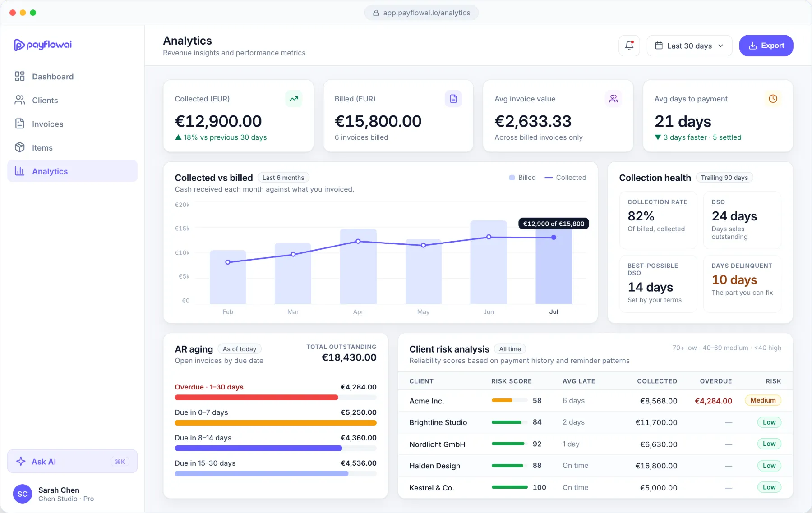Click the As of today badge
Image resolution: width=812 pixels, height=513 pixels.
[240, 349]
